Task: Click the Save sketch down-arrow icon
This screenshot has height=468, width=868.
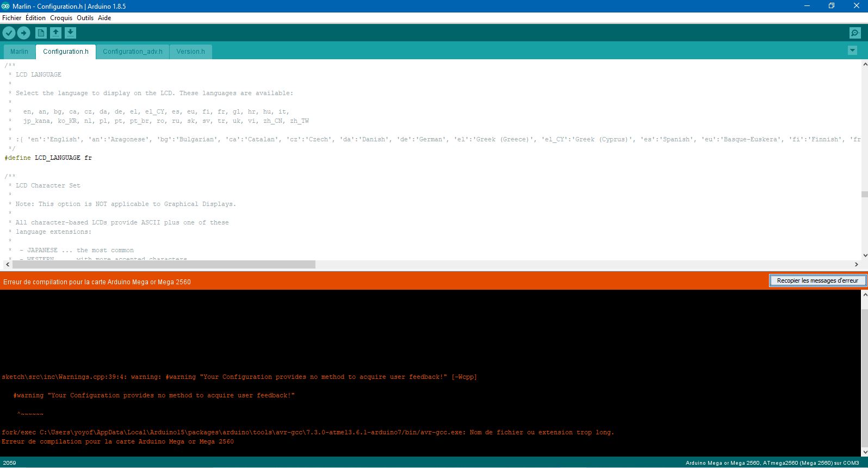Action: 70,33
